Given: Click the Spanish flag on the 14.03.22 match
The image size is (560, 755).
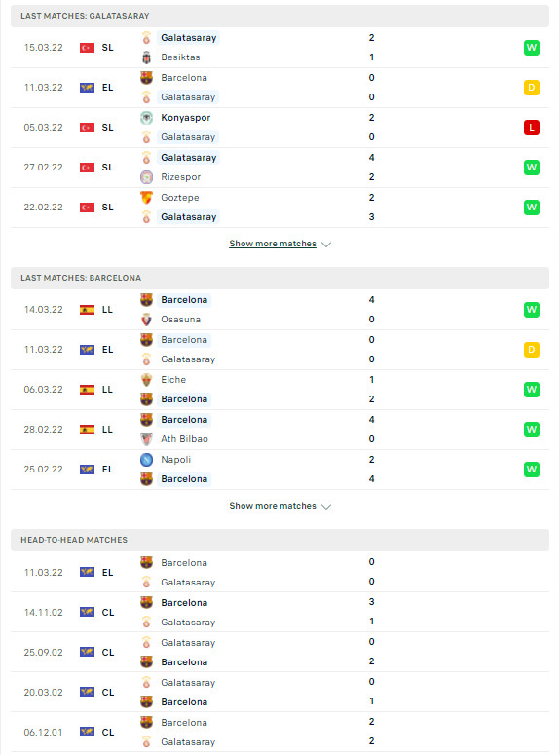Looking at the screenshot, I should pos(87,310).
